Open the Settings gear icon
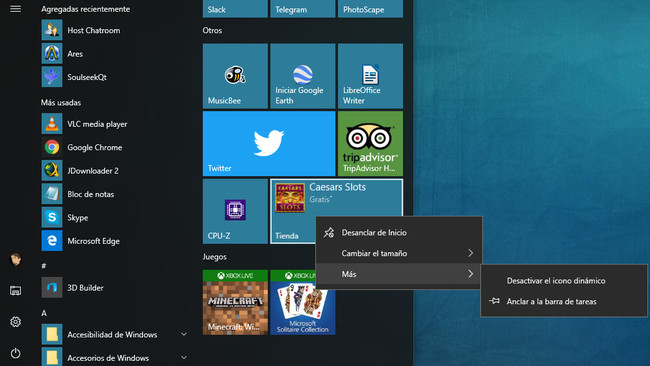This screenshot has width=650, height=366. (15, 322)
